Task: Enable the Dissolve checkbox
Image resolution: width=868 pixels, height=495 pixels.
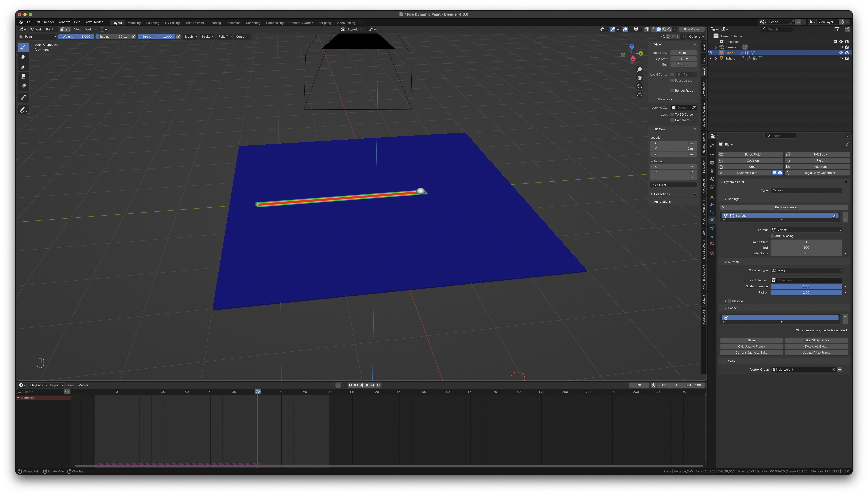Action: [729, 301]
